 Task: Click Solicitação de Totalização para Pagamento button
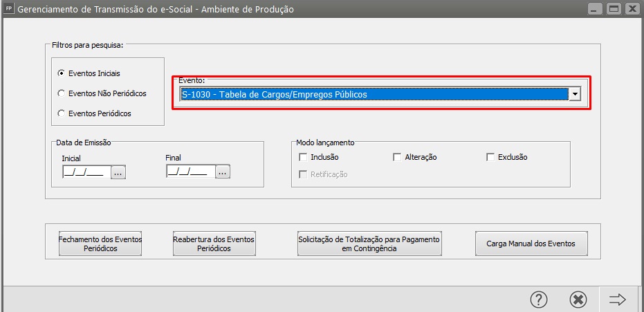[x=369, y=244]
